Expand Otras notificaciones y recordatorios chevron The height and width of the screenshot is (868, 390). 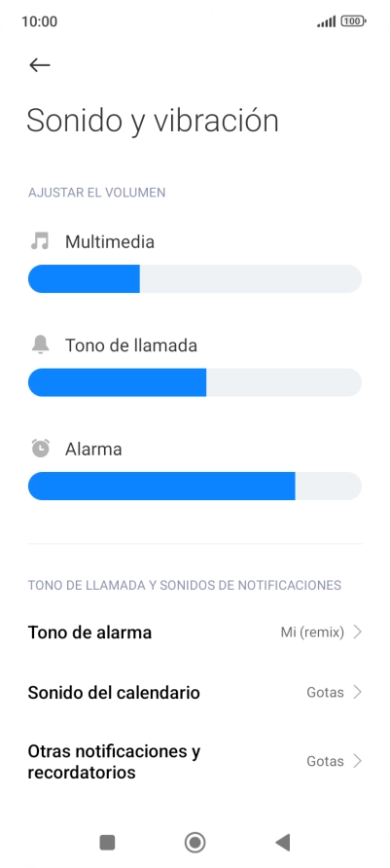[357, 761]
